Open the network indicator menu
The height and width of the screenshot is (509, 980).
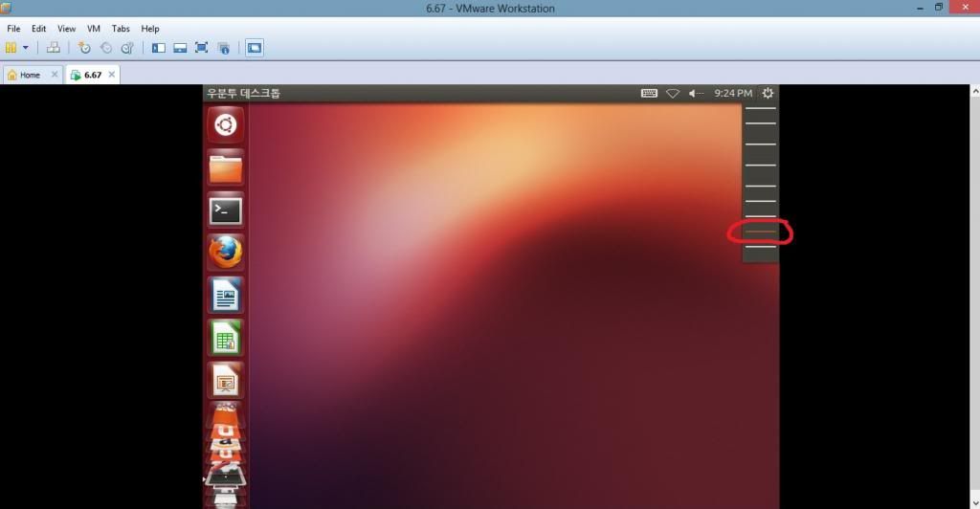pyautogui.click(x=673, y=93)
